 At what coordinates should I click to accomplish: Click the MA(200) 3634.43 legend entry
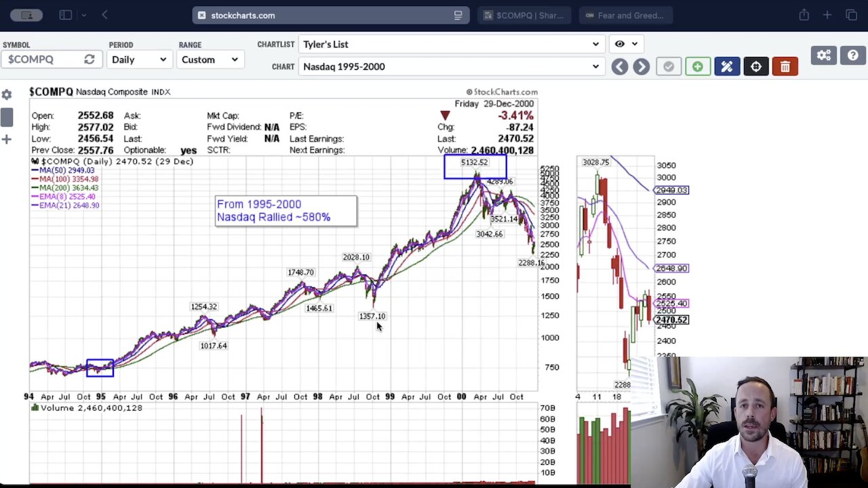click(x=65, y=188)
